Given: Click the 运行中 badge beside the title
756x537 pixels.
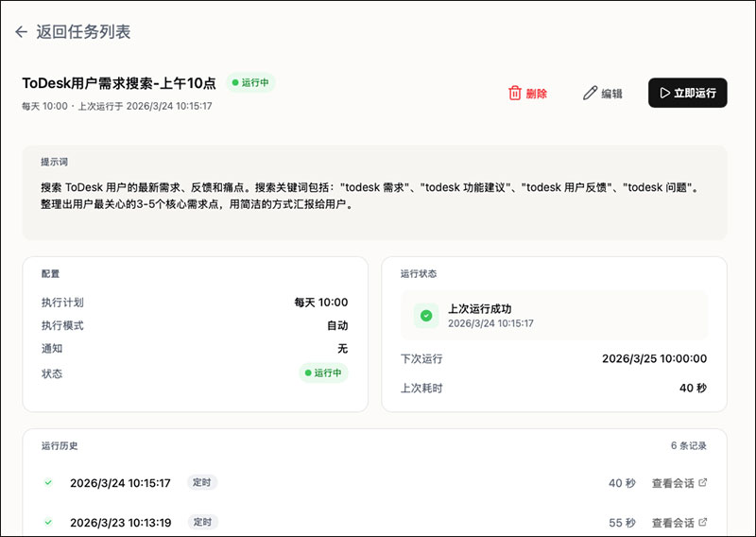Looking at the screenshot, I should (x=250, y=82).
